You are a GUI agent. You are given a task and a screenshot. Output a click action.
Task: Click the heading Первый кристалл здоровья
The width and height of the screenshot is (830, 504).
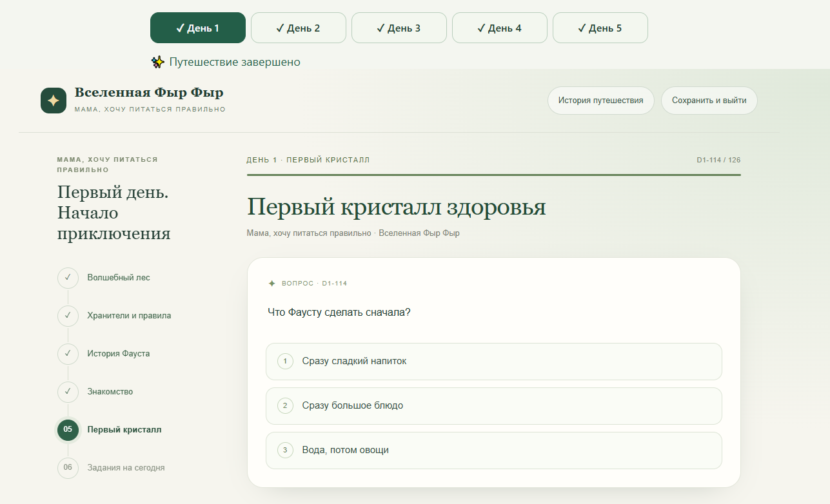click(x=397, y=208)
